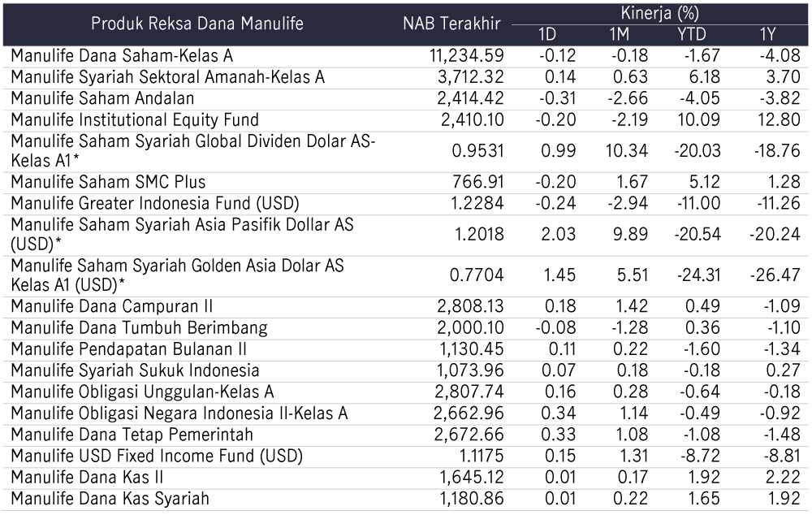Click YTD value 10.09
Viewport: 812px width, 515px height.
pyautogui.click(x=698, y=120)
